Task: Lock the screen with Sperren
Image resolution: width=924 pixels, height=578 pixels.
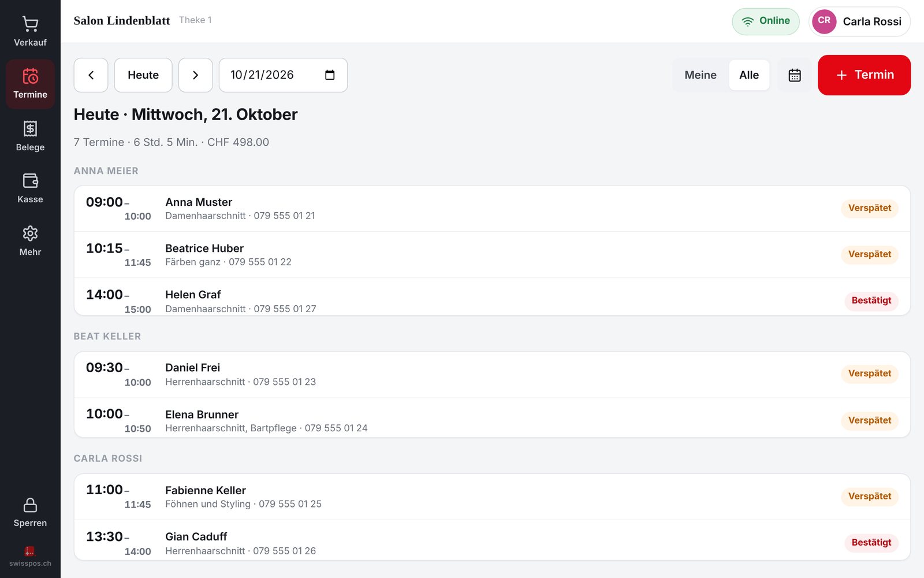Action: 30,512
